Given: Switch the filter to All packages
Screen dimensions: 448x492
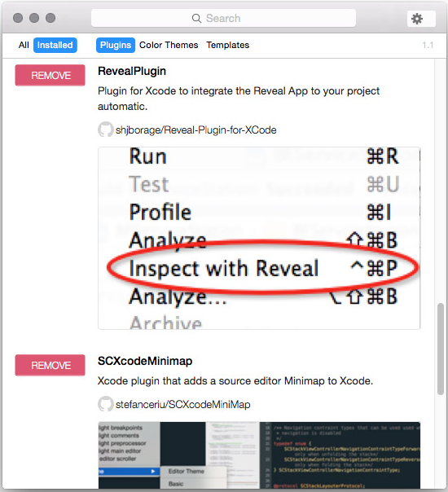Looking at the screenshot, I should click(x=24, y=45).
